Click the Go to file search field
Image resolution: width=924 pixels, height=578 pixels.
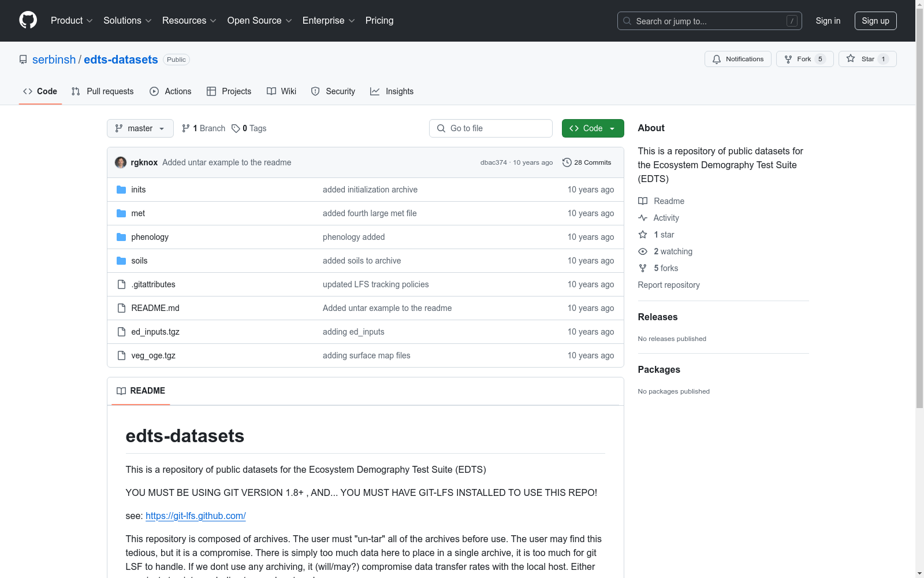pyautogui.click(x=491, y=128)
